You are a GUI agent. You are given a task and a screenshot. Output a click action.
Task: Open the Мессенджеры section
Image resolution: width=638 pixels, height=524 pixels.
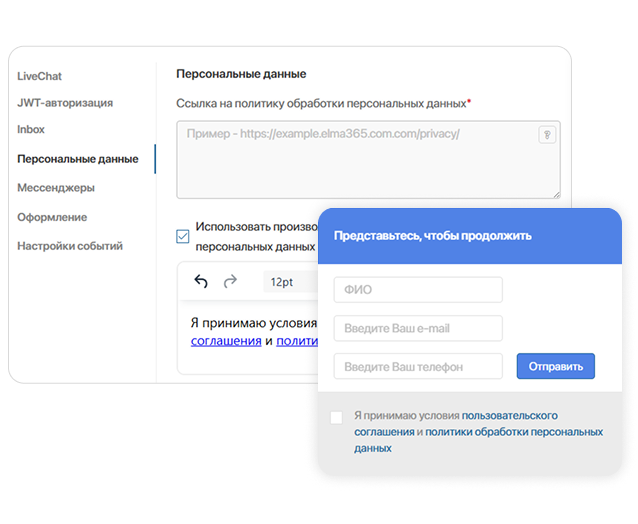pos(56,188)
